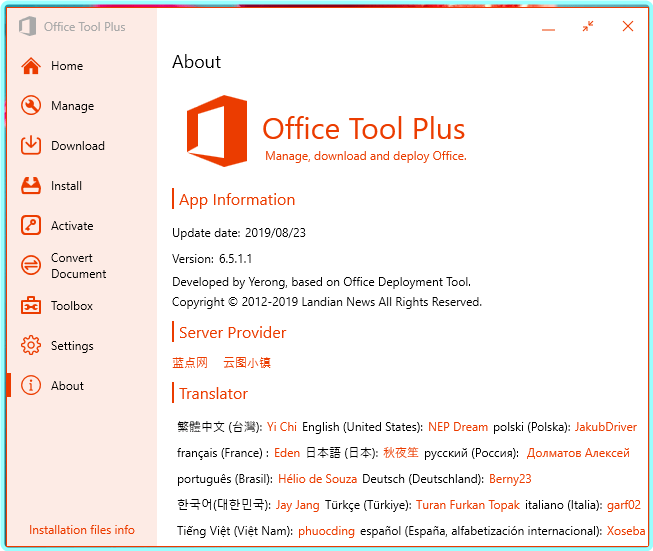Click the About info circle icon
Image resolution: width=653 pixels, height=551 pixels.
31,386
